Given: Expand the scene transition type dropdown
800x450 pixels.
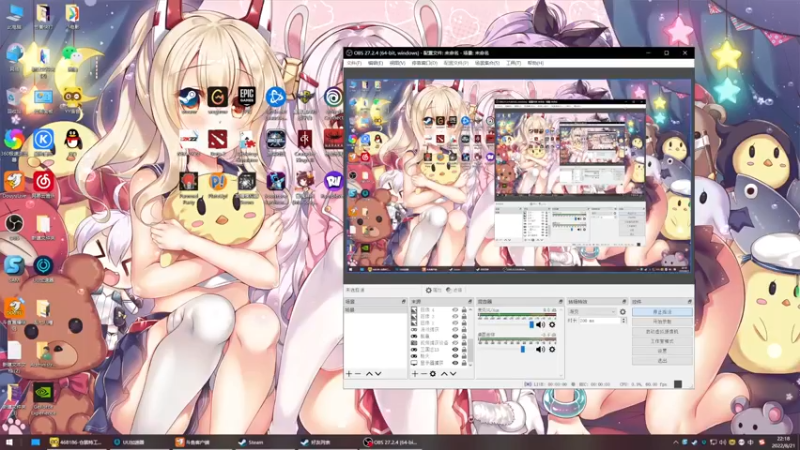Looking at the screenshot, I should coord(593,311).
